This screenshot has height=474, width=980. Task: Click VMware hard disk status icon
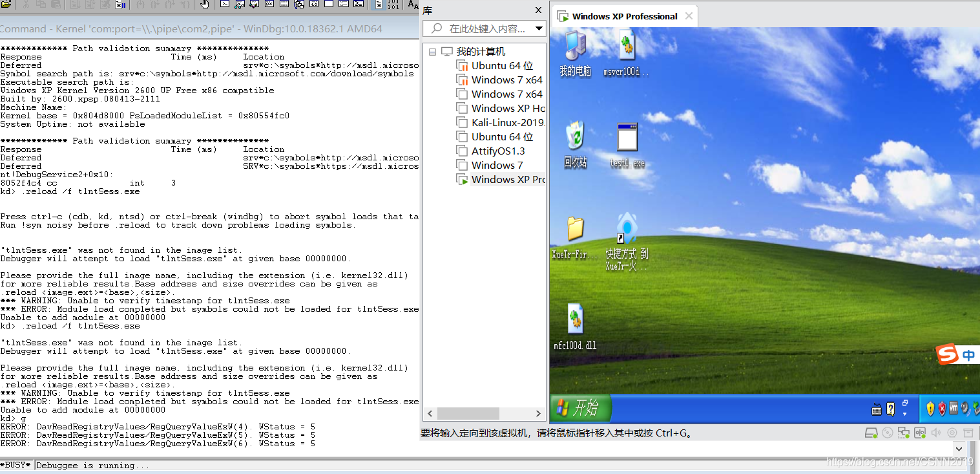point(871,433)
